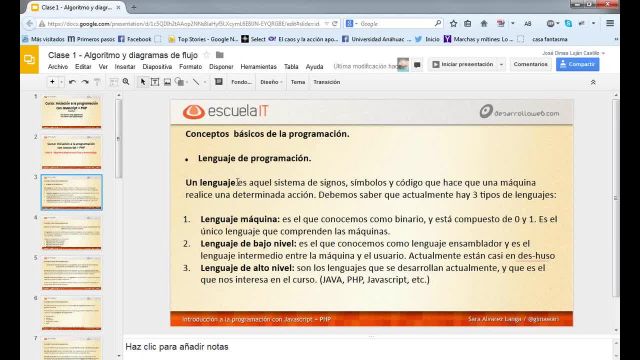Open a new browser tab
Screen dimensions: 640x360
pyautogui.click(x=133, y=7)
